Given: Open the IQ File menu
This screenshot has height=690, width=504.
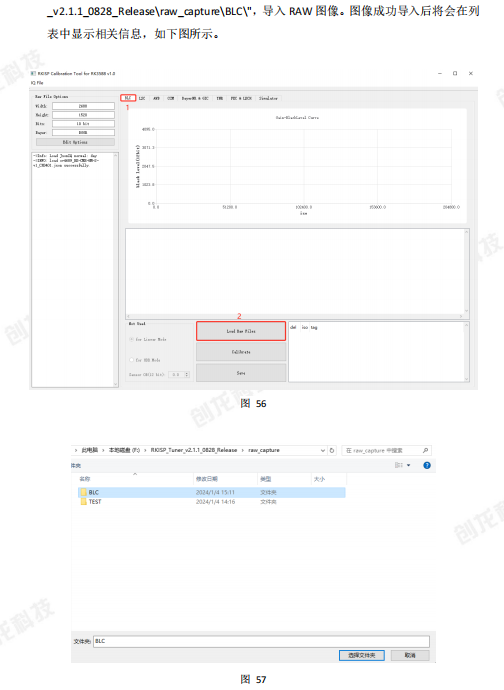Looking at the screenshot, I should [x=37, y=83].
